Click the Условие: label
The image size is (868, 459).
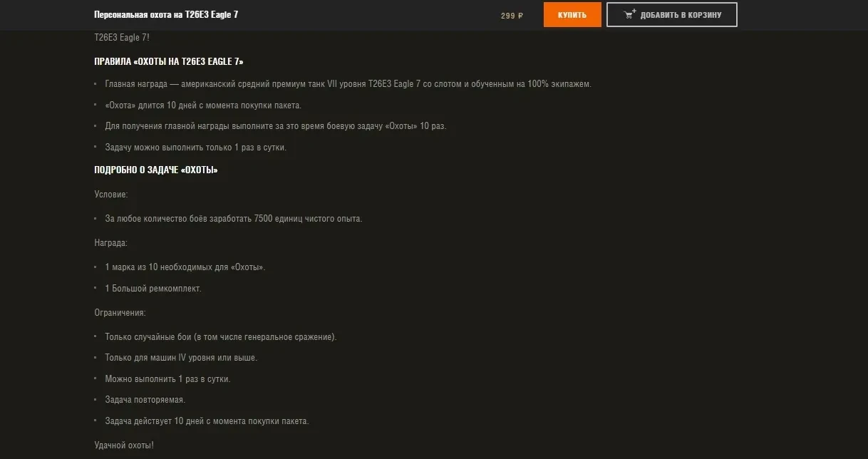[111, 194]
